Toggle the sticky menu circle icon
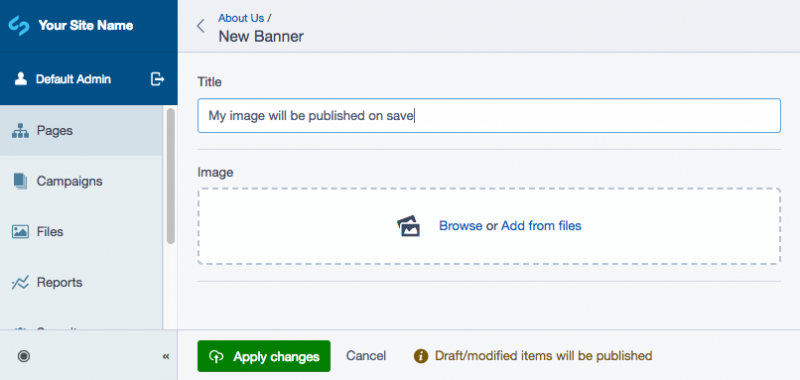This screenshot has width=800, height=380. pos(23,356)
